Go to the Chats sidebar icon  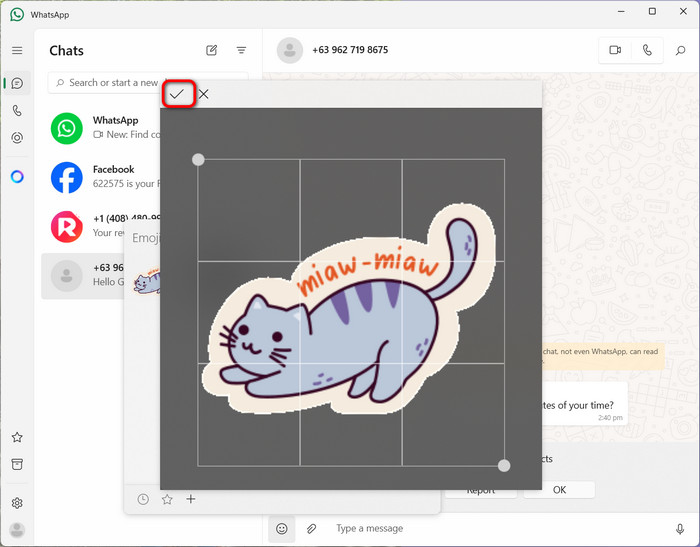pos(17,83)
